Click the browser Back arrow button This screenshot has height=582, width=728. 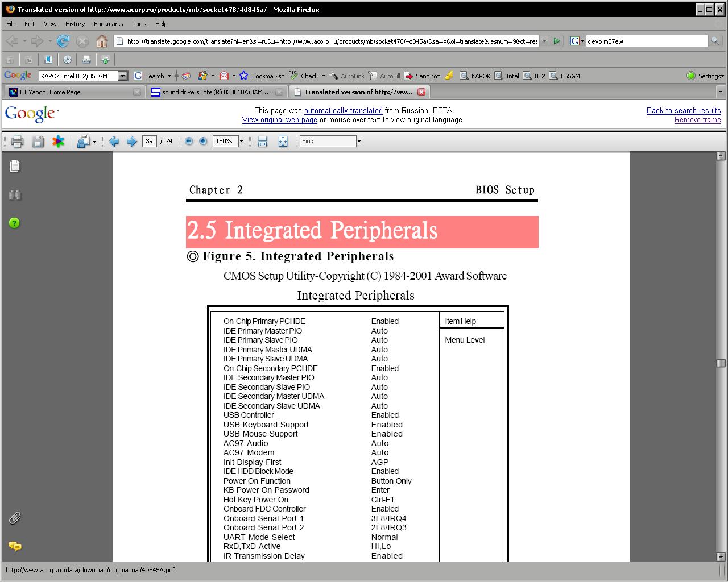11,41
